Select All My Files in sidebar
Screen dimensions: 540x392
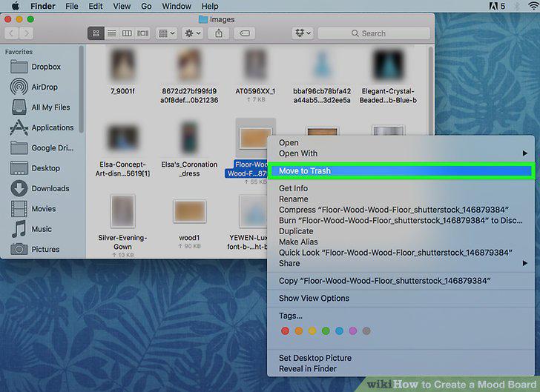point(41,107)
